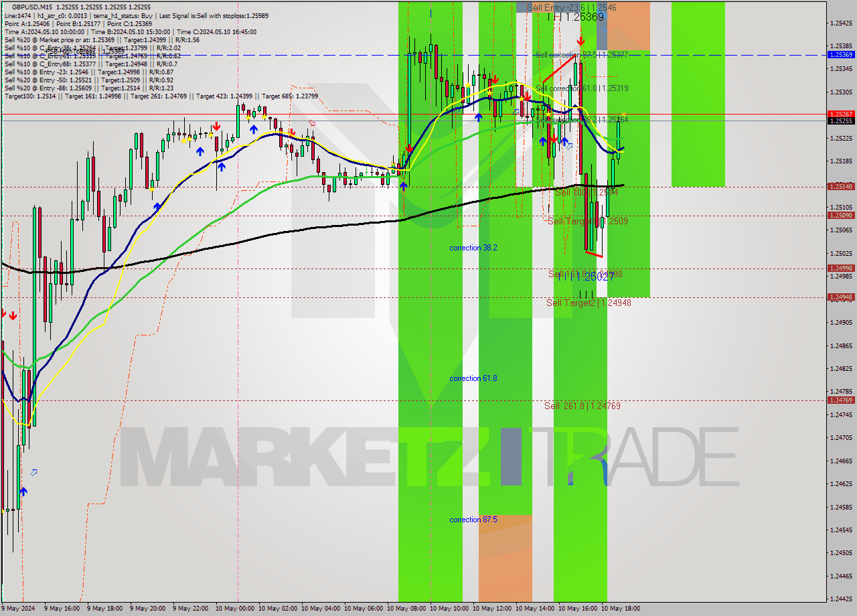Click the 1.24998 price level tag
857x616 pixels.
point(841,268)
